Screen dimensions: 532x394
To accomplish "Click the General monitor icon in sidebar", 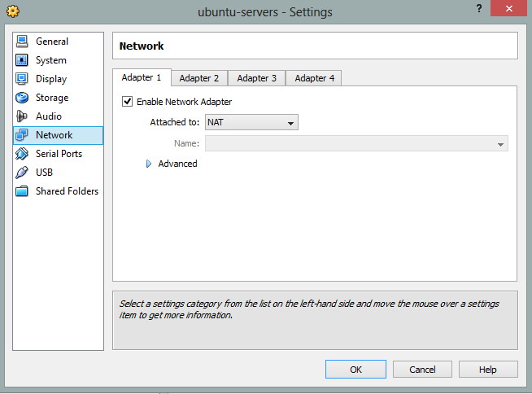I will 22,42.
